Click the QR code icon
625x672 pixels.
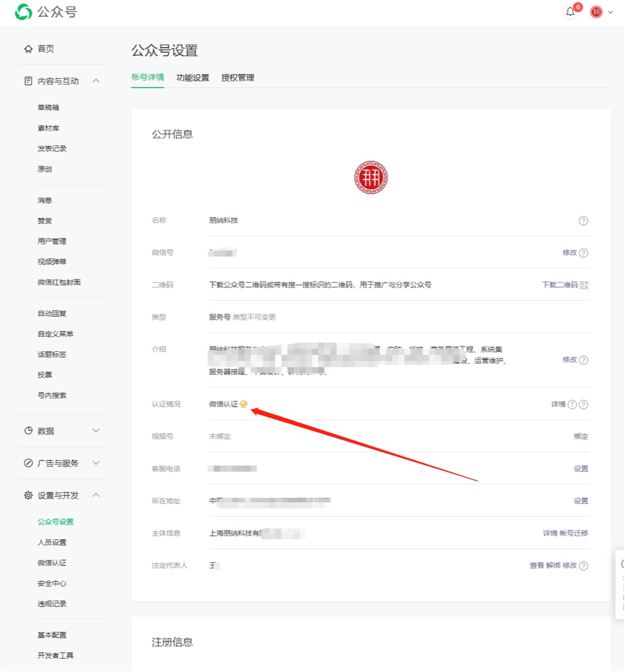pos(584,285)
